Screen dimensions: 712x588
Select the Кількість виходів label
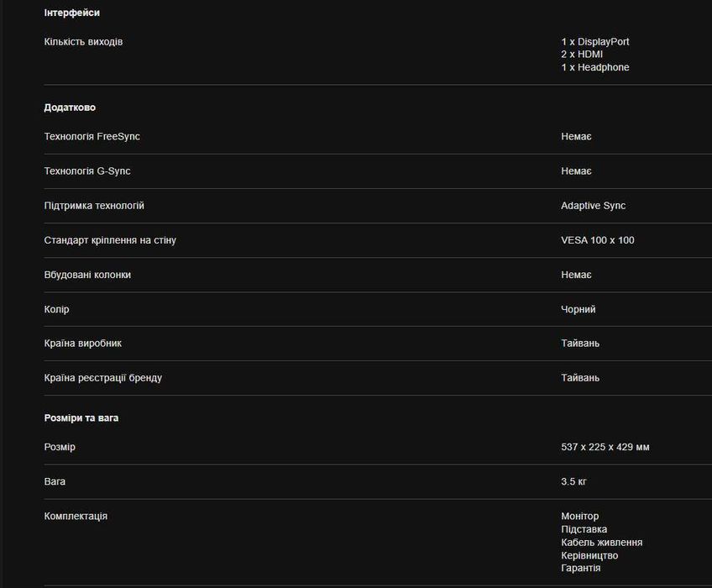[83, 42]
